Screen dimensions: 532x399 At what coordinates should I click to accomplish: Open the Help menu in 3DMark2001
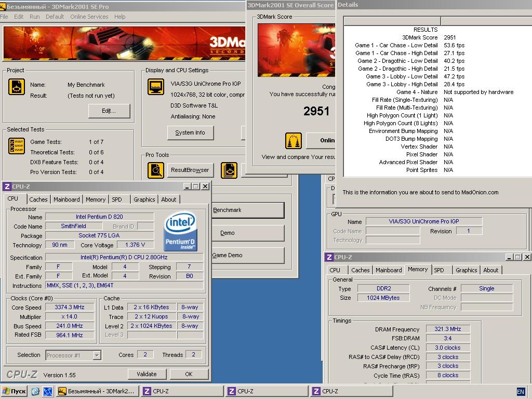tap(120, 17)
